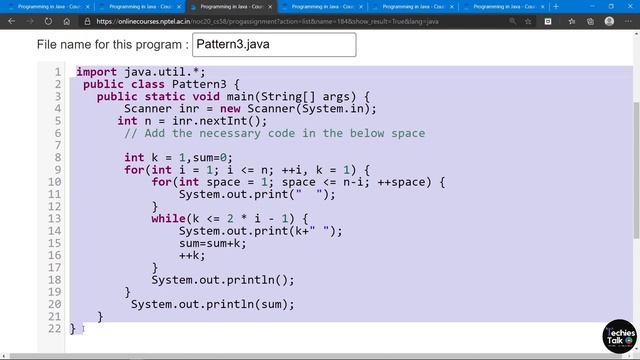This screenshot has height=360, width=640.
Task: Click the outer 'for(int i = 1' line
Action: click(x=247, y=170)
